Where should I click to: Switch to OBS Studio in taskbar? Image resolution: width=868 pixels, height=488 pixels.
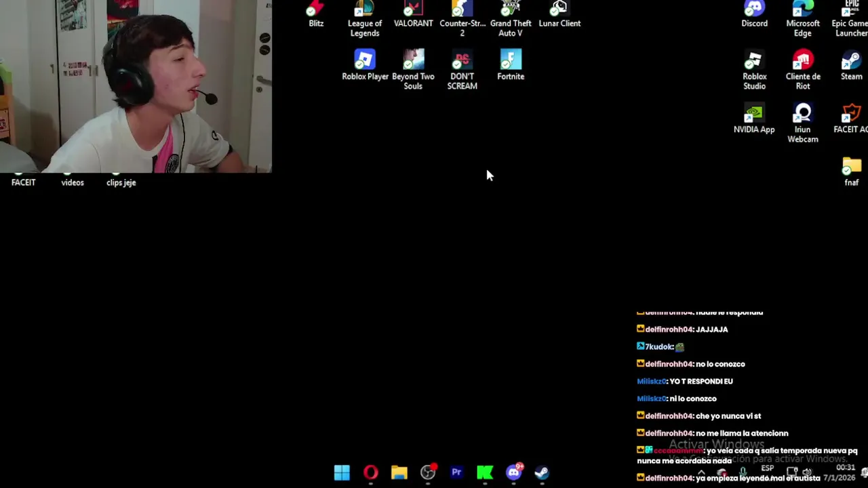point(428,472)
